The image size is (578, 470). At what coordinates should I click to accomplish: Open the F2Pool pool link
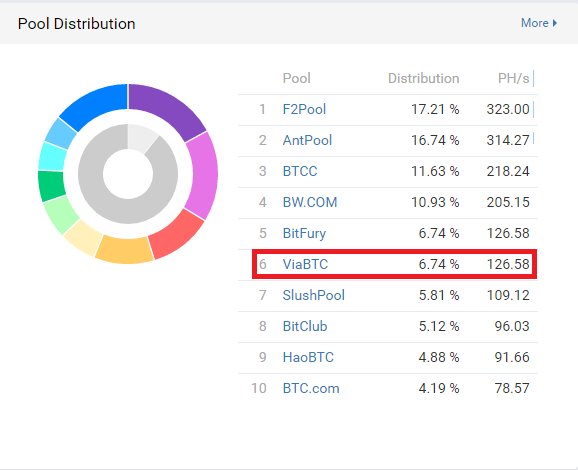(x=304, y=109)
